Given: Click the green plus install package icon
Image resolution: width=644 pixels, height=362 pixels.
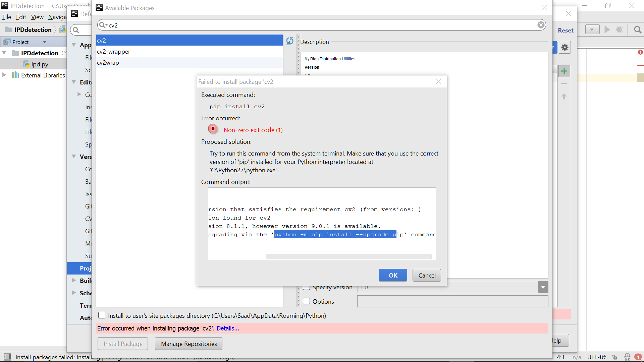Looking at the screenshot, I should pyautogui.click(x=564, y=71).
